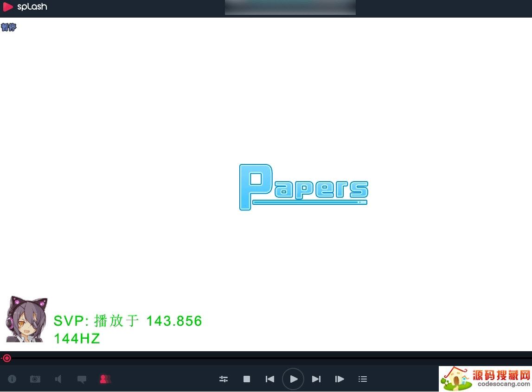The image size is (532, 392).
Task: Take a snapshot with camera icon
Action: click(35, 379)
